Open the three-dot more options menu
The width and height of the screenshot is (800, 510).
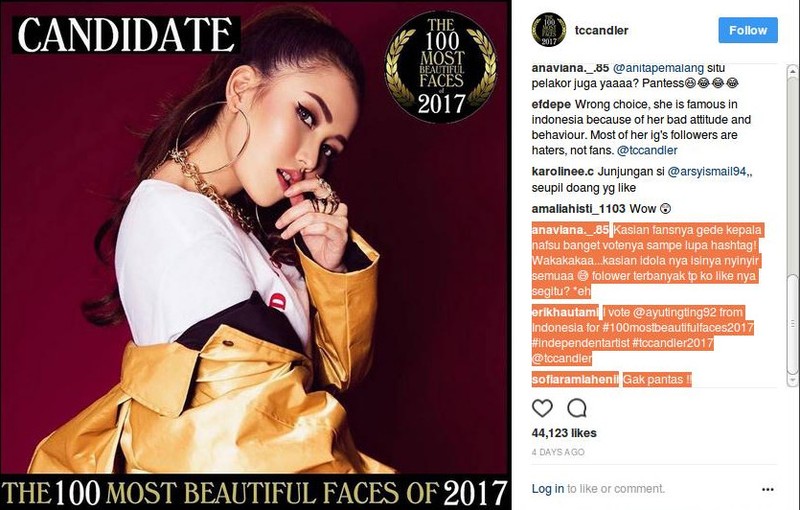tap(767, 489)
